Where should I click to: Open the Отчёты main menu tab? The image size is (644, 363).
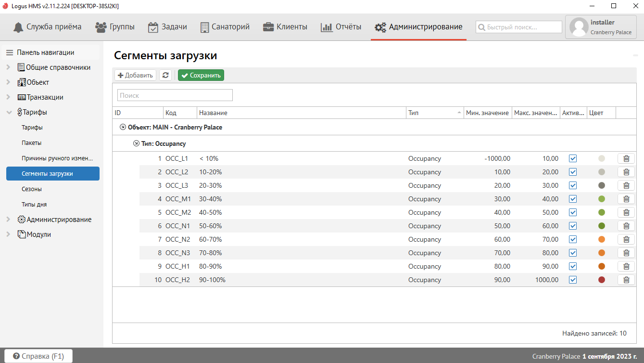(x=341, y=27)
